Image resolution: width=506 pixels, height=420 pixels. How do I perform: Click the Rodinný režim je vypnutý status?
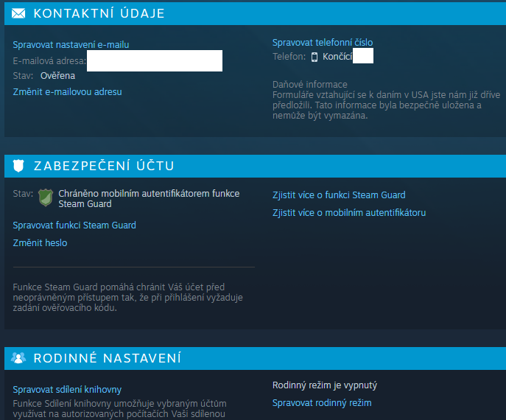(x=325, y=385)
